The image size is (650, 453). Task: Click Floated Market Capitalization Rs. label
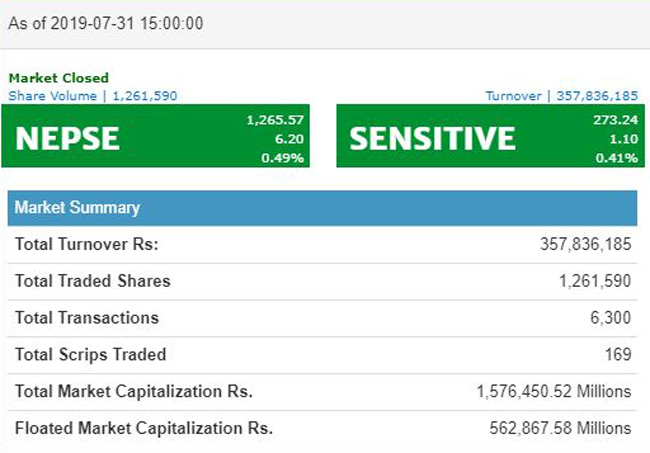point(144,428)
